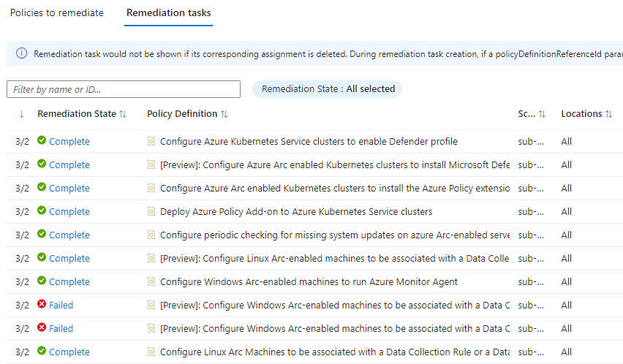
Task: Open Complete link for Azure Policy extension row
Action: [69, 188]
